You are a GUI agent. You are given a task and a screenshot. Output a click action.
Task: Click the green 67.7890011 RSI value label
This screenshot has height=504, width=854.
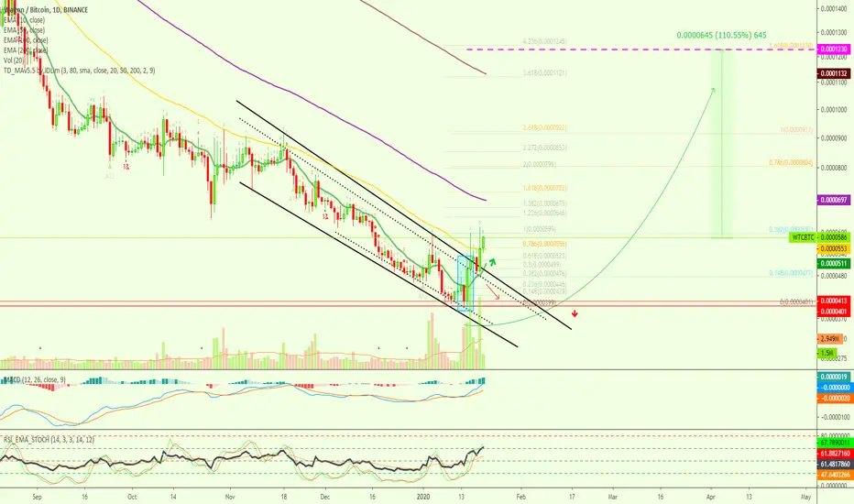click(x=835, y=443)
